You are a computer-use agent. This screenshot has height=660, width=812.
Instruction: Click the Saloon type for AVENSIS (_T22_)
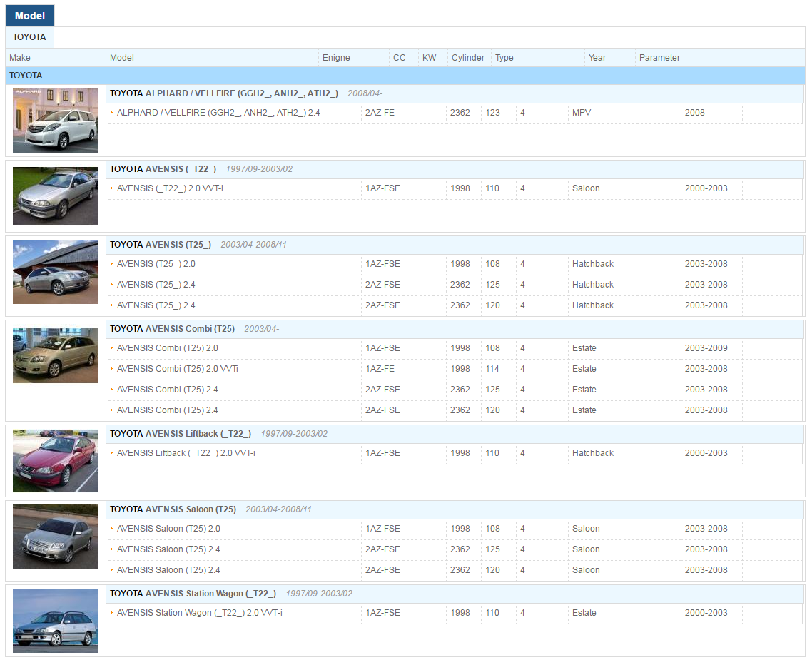(x=586, y=188)
